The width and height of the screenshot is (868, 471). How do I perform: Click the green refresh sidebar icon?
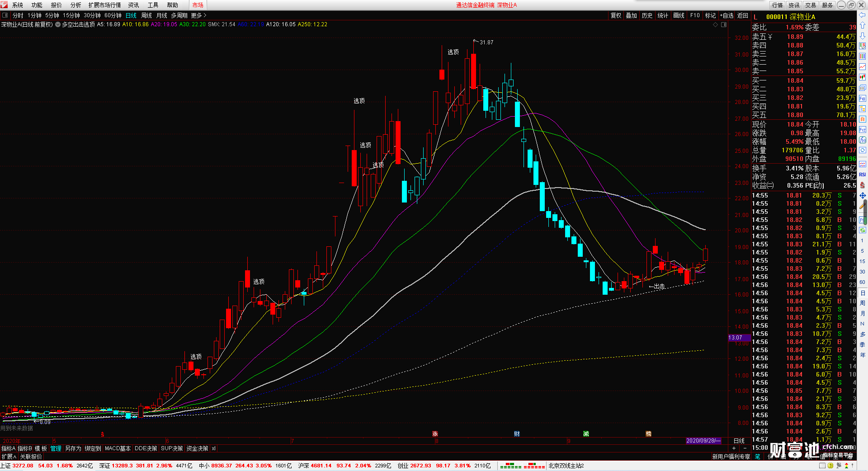tap(863, 230)
